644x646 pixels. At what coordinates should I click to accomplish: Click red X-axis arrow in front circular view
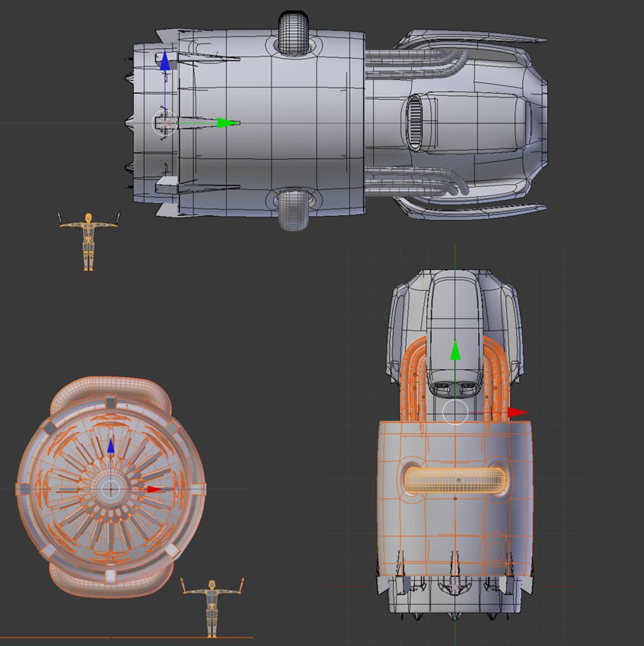[x=156, y=489]
